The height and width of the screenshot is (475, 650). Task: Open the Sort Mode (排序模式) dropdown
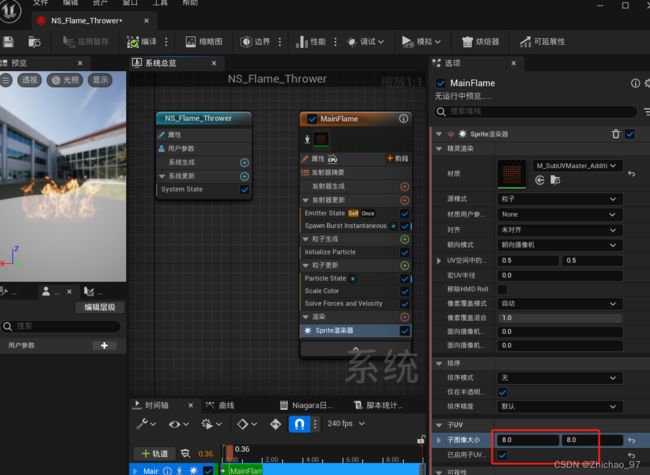pos(560,378)
